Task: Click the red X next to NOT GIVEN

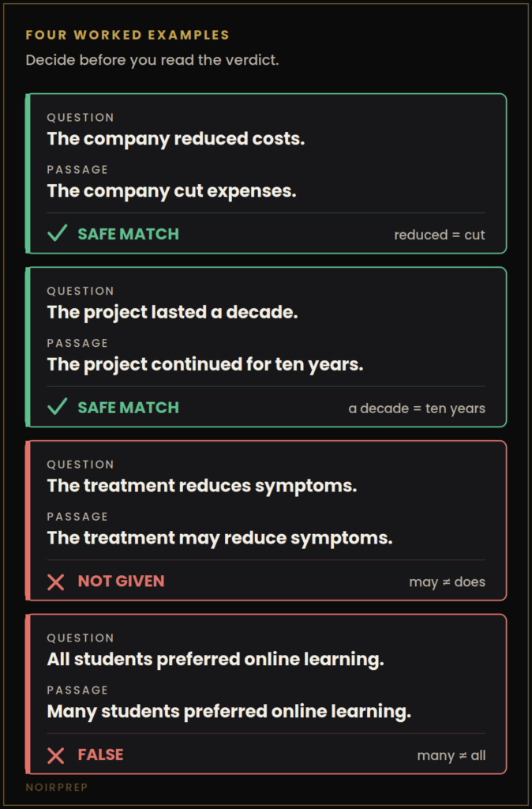Action: pos(56,582)
